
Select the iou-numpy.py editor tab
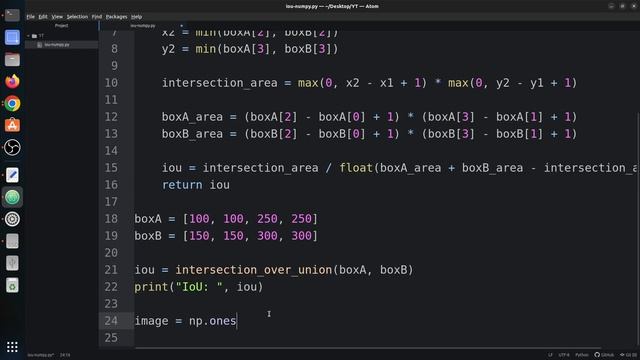(143, 26)
